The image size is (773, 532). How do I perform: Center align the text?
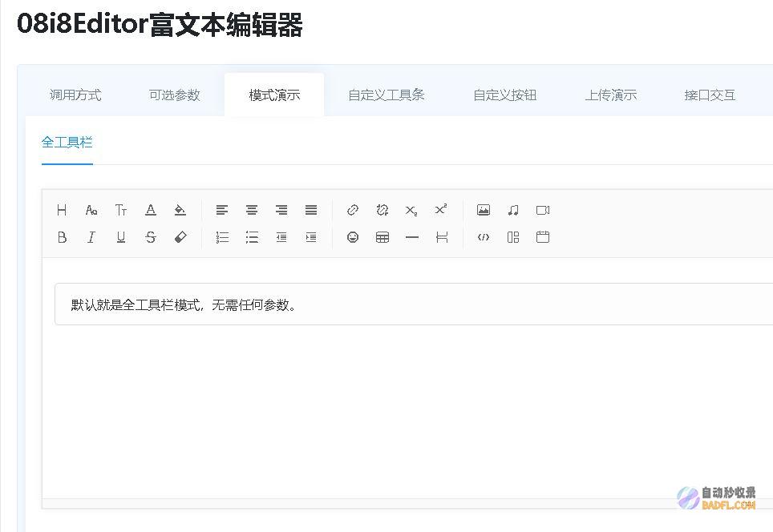pyautogui.click(x=252, y=211)
